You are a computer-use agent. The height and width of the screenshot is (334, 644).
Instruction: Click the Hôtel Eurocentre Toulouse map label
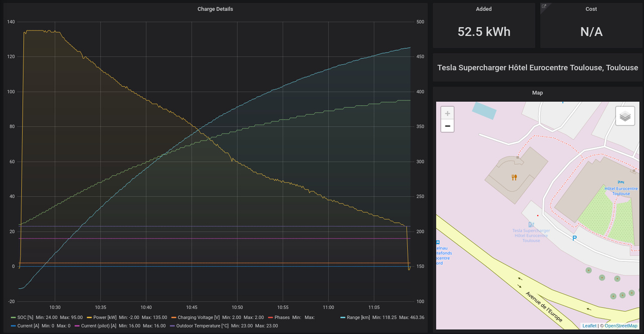pos(621,191)
